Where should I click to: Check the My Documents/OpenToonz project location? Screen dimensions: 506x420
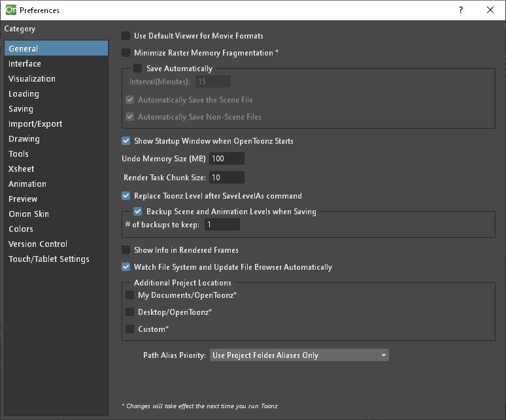(130, 295)
